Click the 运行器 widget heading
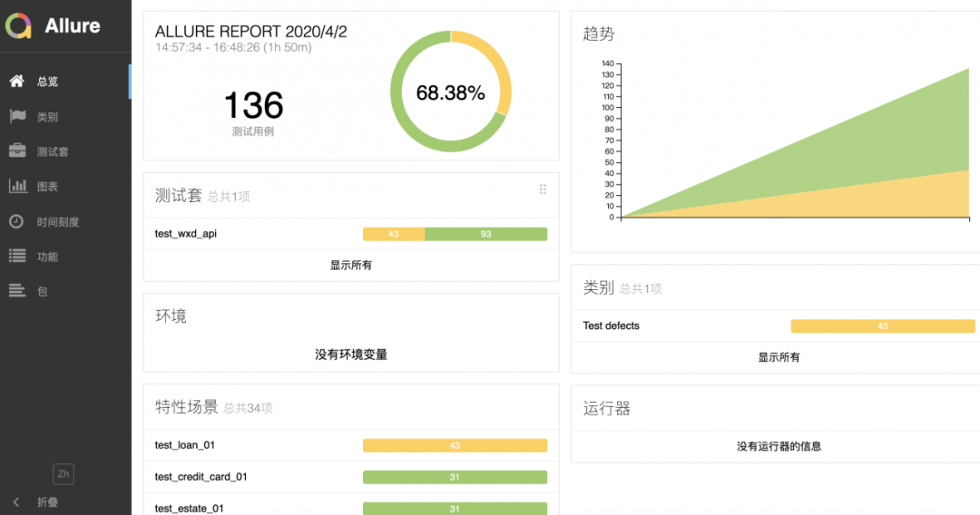The width and height of the screenshot is (980, 515). tap(607, 408)
